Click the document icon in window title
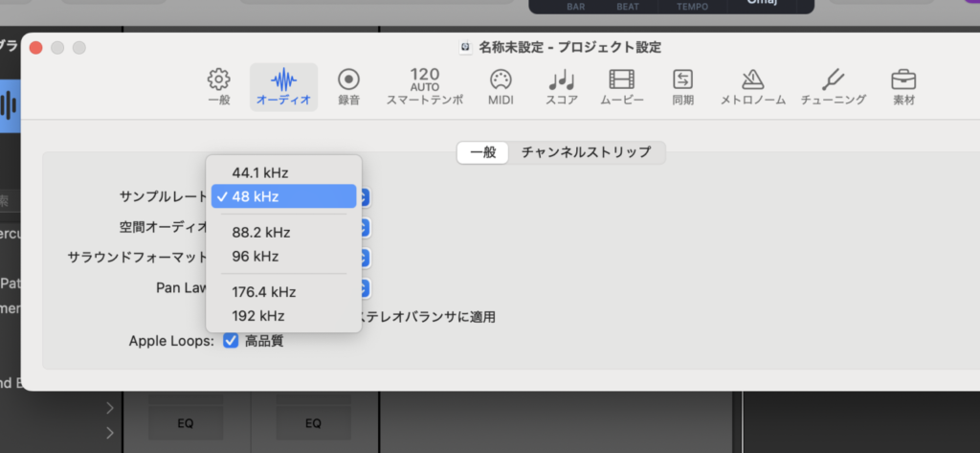The height and width of the screenshot is (453, 980). pos(465,48)
